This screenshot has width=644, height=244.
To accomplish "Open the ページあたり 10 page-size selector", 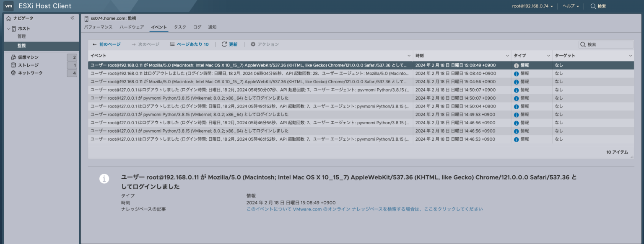I will tap(189, 44).
